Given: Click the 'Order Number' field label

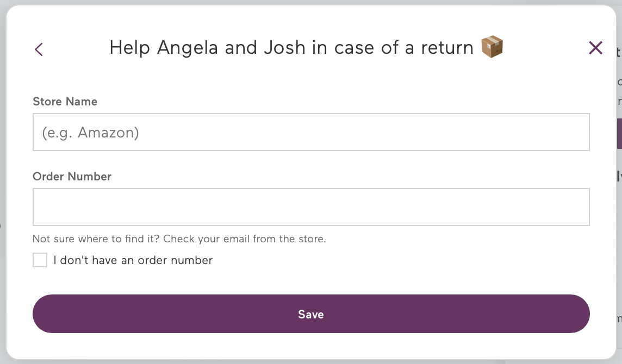Looking at the screenshot, I should 72,177.
